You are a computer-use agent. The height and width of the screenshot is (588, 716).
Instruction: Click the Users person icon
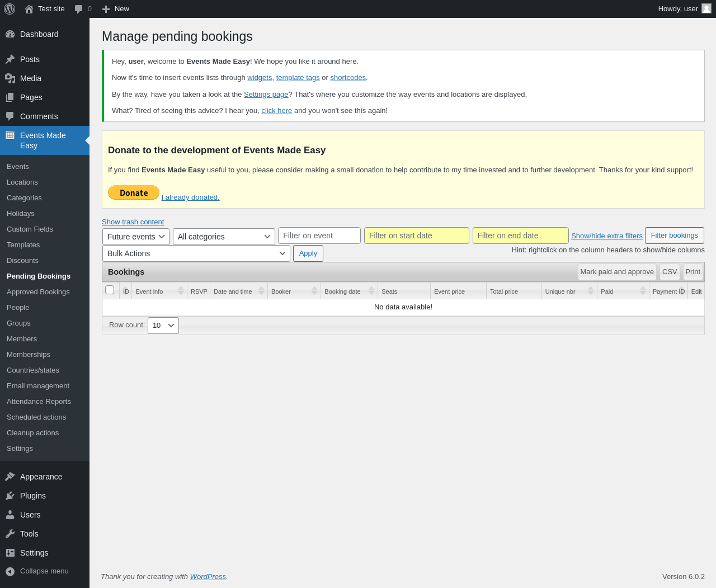pos(10,515)
